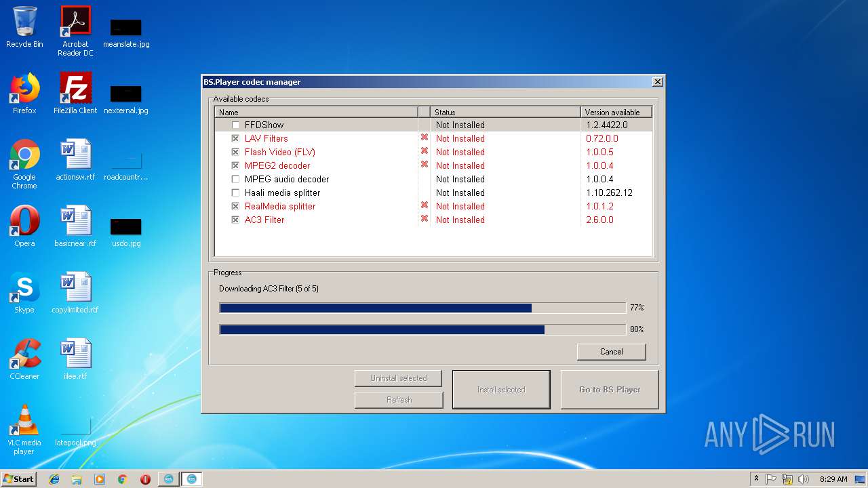
Task: Open Chrome from the taskbar
Action: [123, 479]
